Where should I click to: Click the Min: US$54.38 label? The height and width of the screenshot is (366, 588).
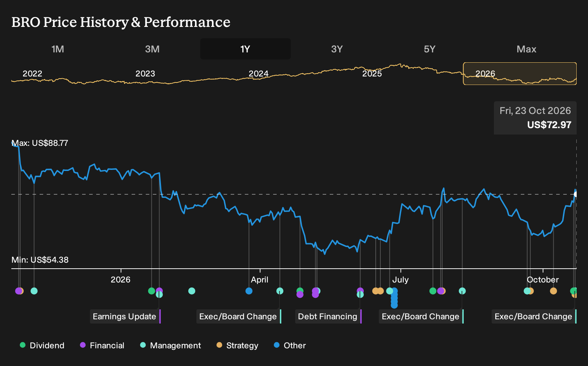40,260
